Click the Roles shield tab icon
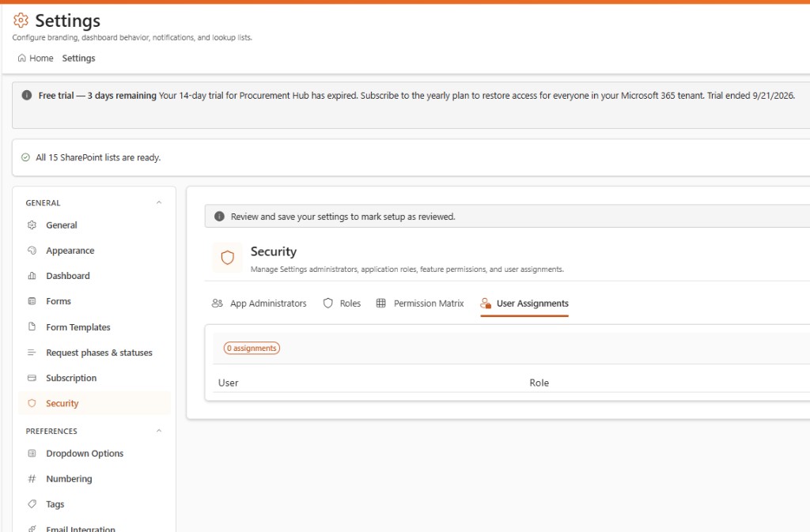This screenshot has width=810, height=532. [x=328, y=303]
